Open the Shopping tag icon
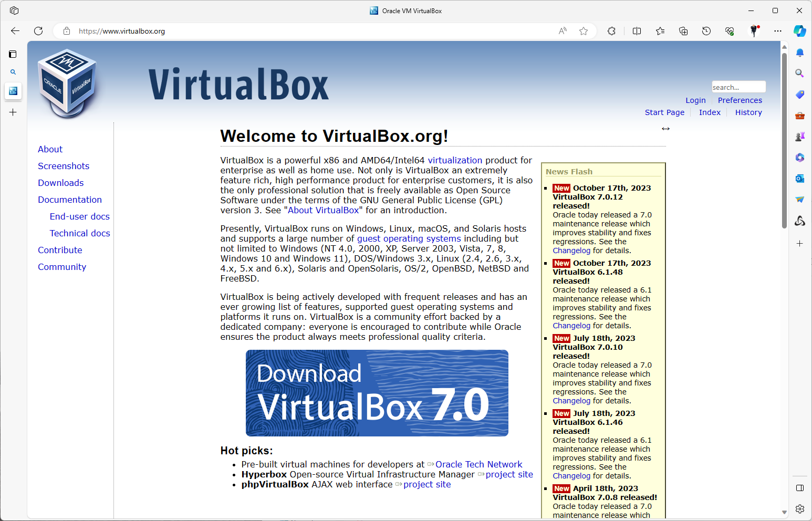812x521 pixels. point(799,95)
